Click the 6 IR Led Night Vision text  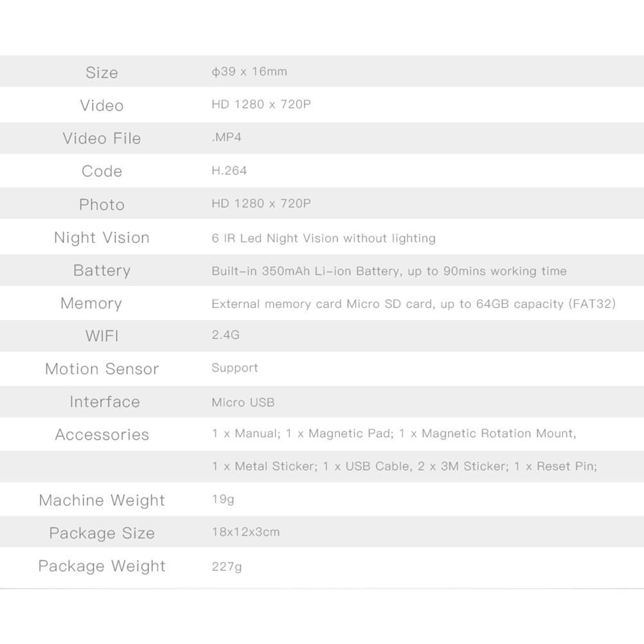(x=323, y=238)
